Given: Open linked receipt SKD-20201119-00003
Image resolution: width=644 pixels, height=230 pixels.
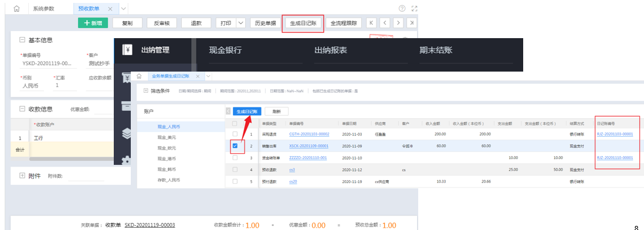Looking at the screenshot, I should point(150,225).
